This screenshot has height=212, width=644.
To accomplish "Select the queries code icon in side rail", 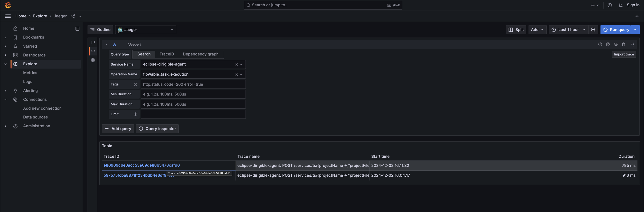I will 93,51.
